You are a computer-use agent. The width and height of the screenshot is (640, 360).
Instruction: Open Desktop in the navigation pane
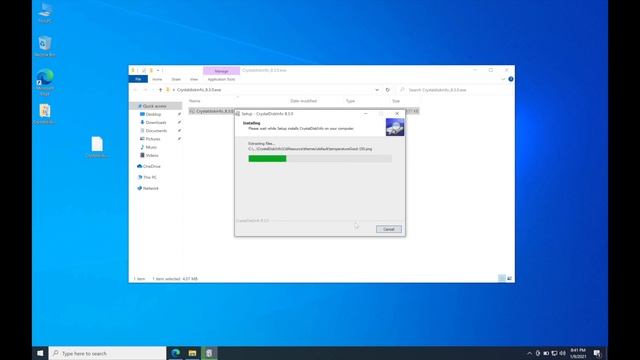(153, 114)
